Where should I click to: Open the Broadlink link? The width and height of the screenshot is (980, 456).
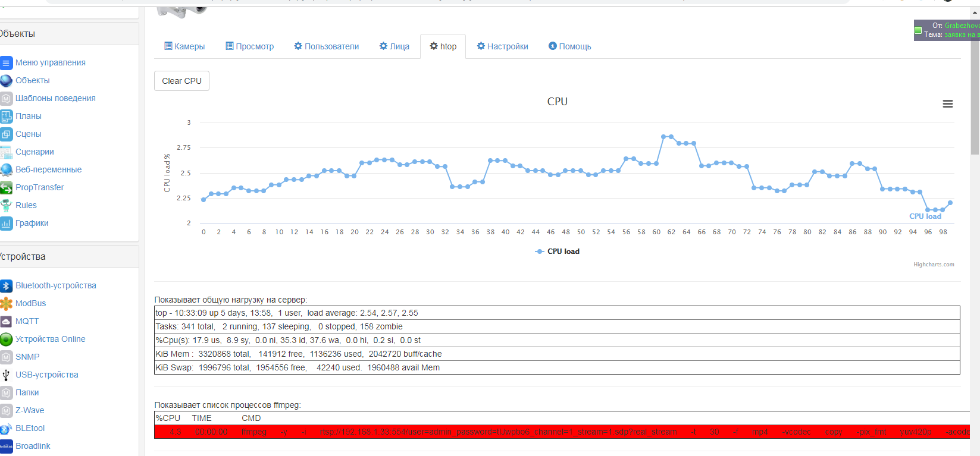(x=33, y=446)
